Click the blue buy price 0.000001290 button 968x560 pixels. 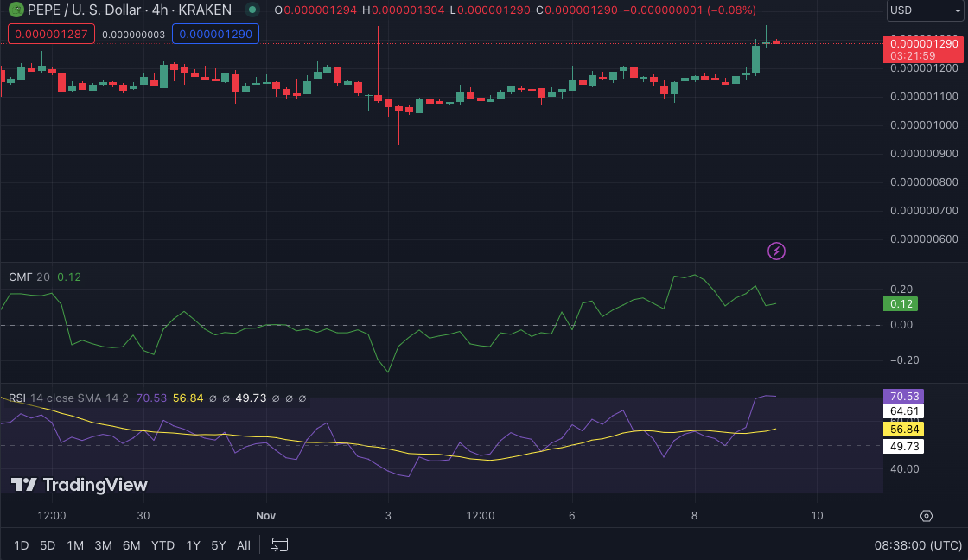point(215,34)
